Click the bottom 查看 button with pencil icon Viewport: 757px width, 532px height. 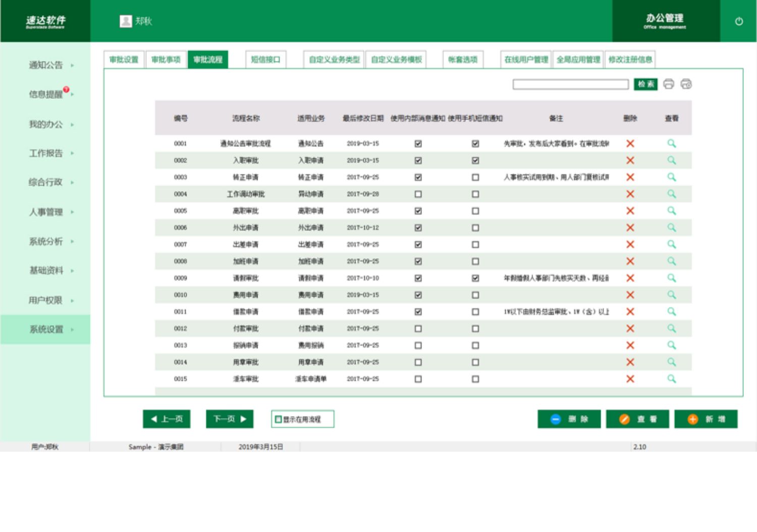pyautogui.click(x=637, y=419)
